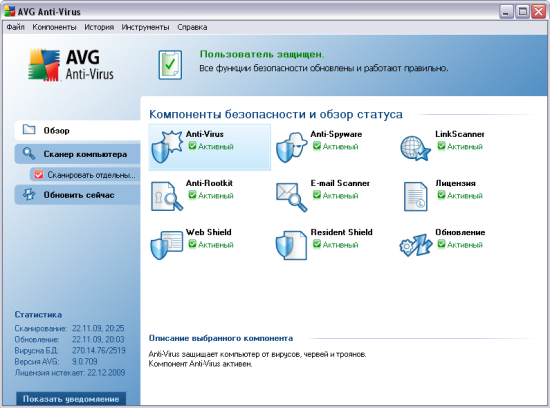Image resolution: width=550 pixels, height=408 pixels.
Task: Click the Обновление date 22.11.09, 20:03
Action: coord(98,339)
